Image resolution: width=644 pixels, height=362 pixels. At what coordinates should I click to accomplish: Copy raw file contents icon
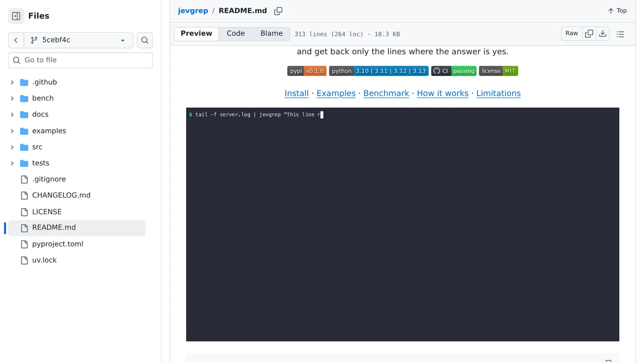(589, 34)
